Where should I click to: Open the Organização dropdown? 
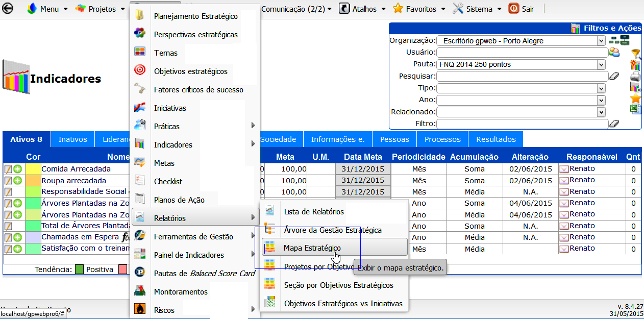tap(521, 41)
